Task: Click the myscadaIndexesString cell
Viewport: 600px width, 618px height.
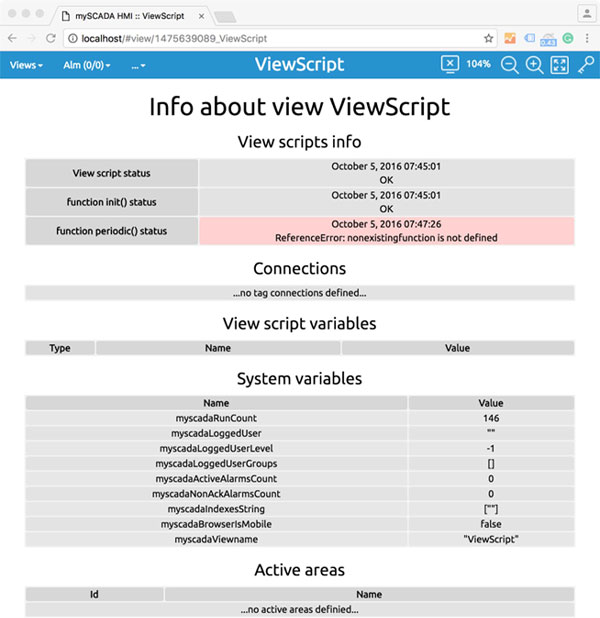Action: pyautogui.click(x=216, y=509)
